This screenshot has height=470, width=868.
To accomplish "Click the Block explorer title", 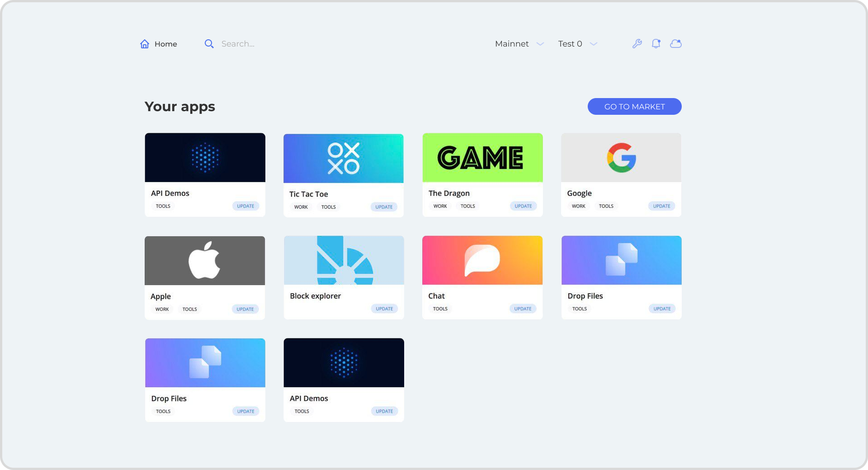I will point(316,296).
